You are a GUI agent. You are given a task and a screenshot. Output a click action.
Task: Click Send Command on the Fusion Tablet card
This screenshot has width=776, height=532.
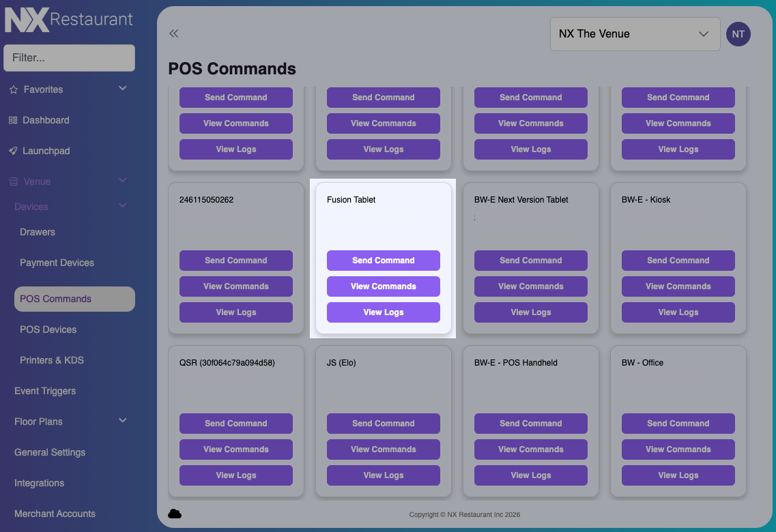tap(383, 261)
